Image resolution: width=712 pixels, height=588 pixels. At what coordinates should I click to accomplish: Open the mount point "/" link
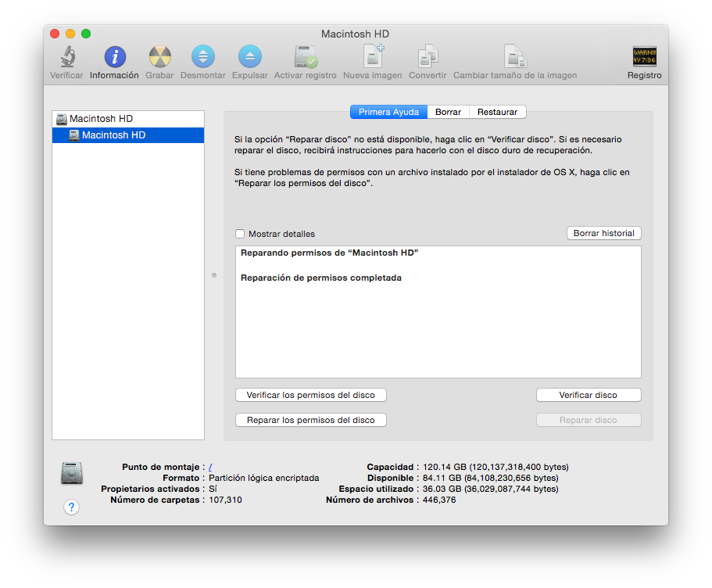[x=210, y=467]
